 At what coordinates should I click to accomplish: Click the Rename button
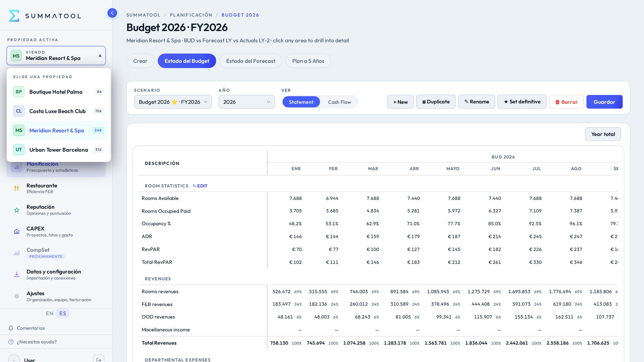tap(477, 102)
